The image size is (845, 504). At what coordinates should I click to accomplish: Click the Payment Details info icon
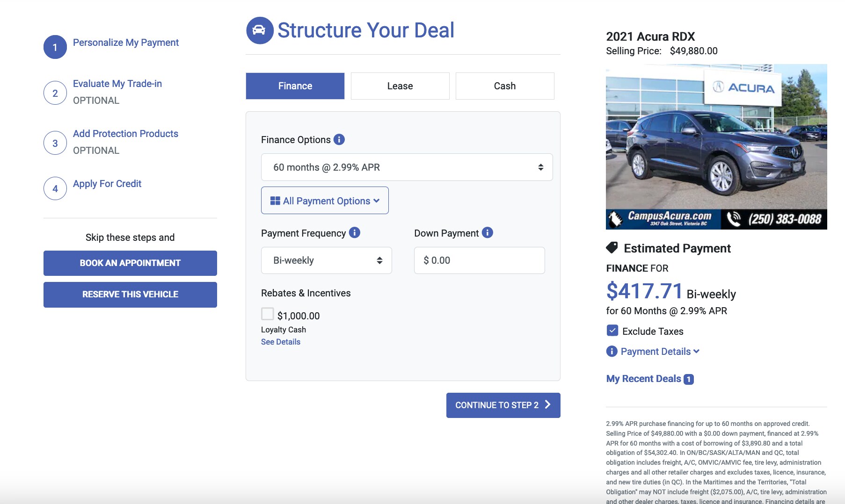click(x=612, y=351)
